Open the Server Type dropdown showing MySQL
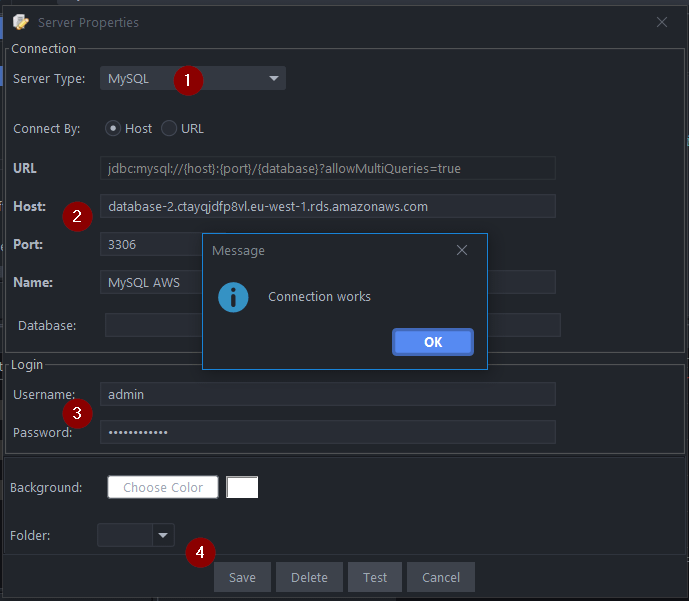 (193, 78)
